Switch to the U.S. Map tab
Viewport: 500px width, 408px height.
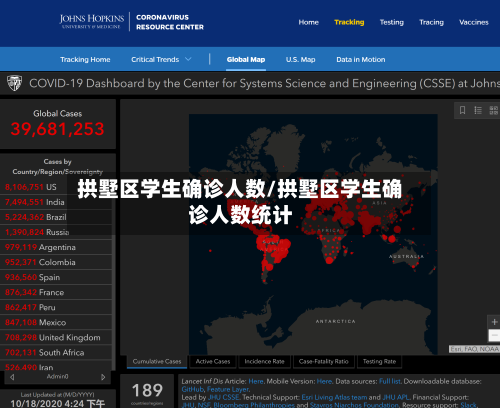point(301,59)
